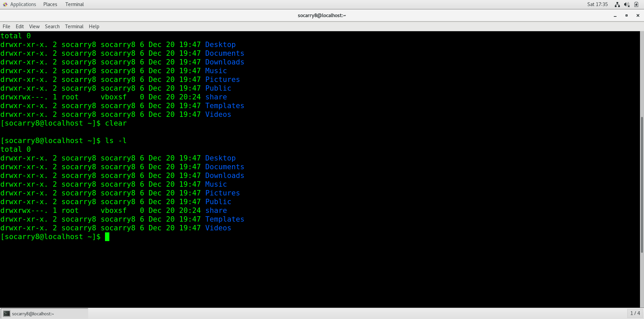
Task: Open the network connection tray icon
Action: pos(617,4)
